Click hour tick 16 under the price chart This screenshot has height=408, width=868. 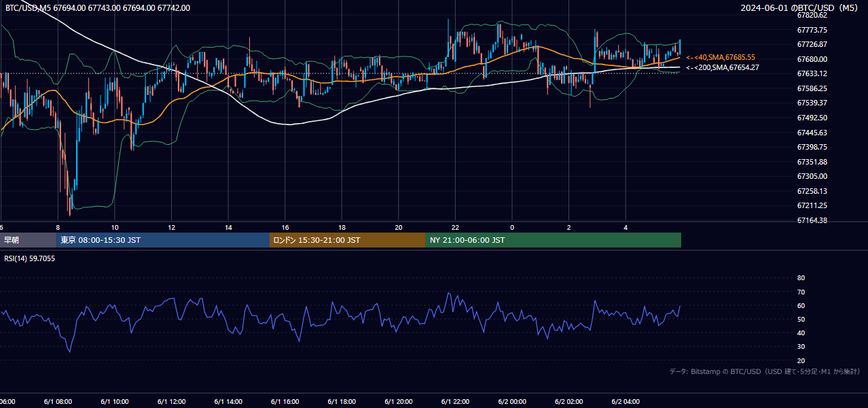tap(285, 227)
